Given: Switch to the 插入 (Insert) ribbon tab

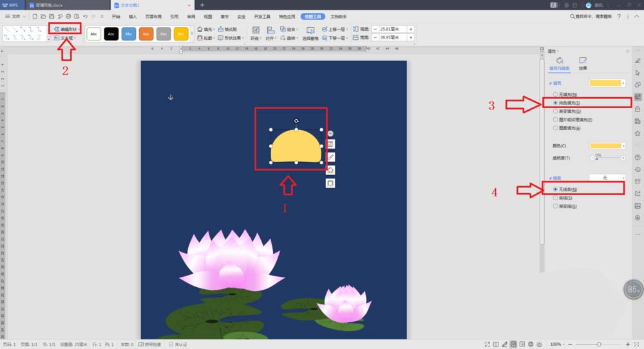Looking at the screenshot, I should pos(133,17).
